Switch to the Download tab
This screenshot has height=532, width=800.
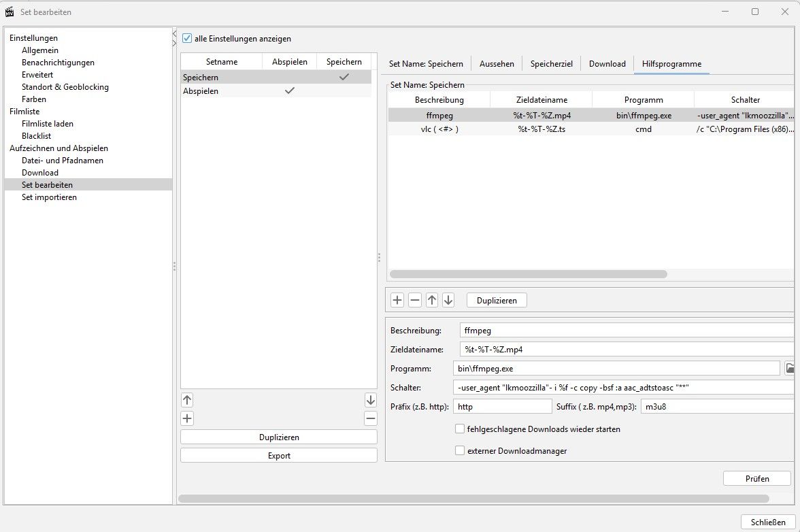click(x=607, y=64)
